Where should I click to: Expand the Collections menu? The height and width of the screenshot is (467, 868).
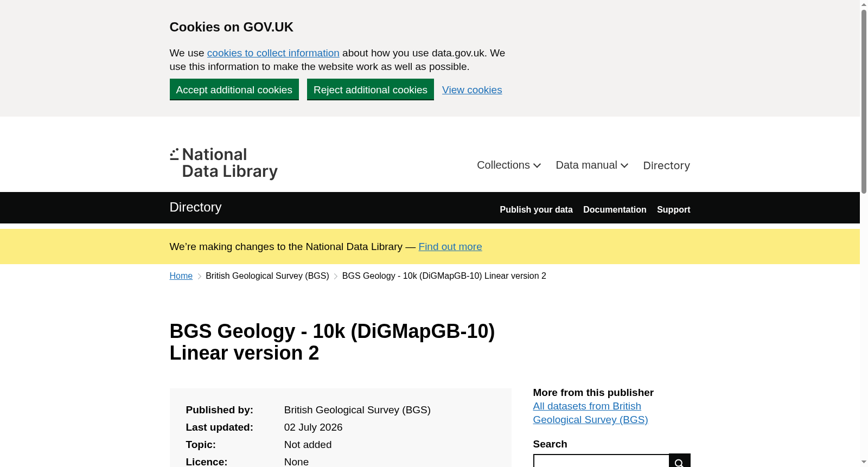[x=509, y=165]
